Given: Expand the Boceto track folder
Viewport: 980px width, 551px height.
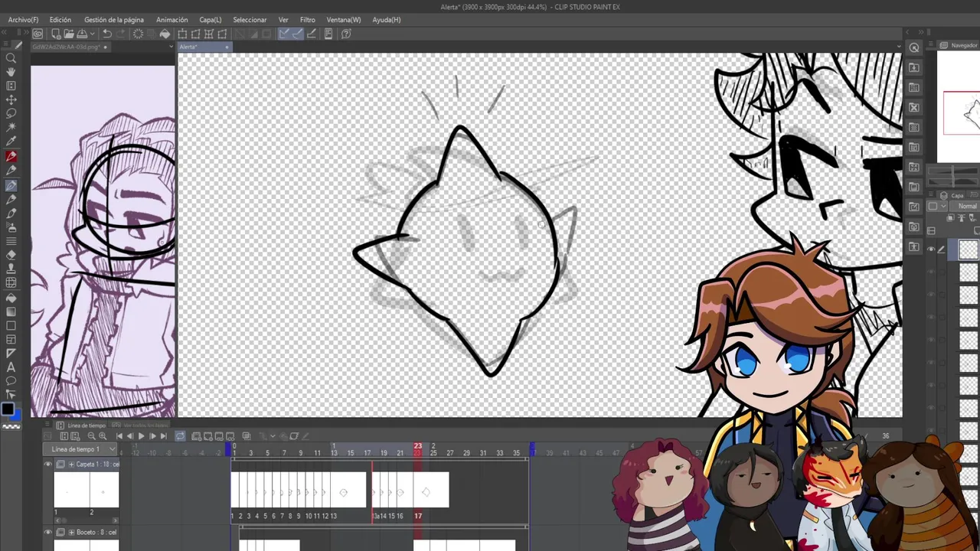Looking at the screenshot, I should pyautogui.click(x=71, y=533).
